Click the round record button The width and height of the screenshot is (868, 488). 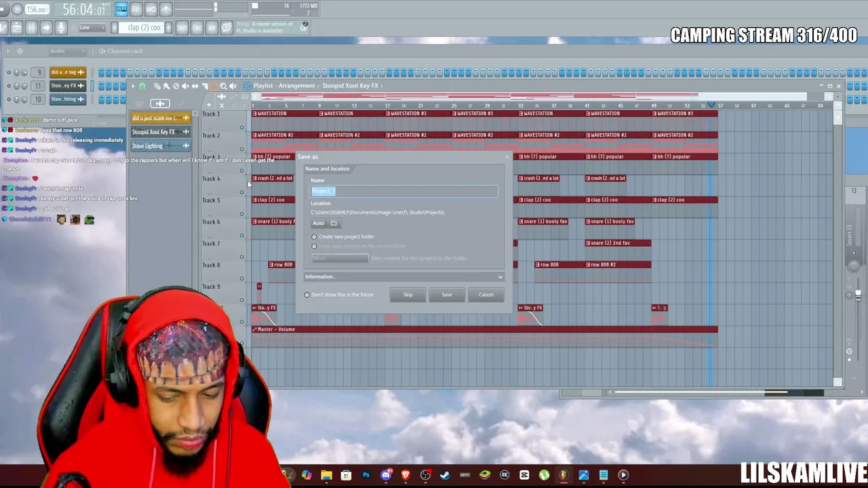18,9
